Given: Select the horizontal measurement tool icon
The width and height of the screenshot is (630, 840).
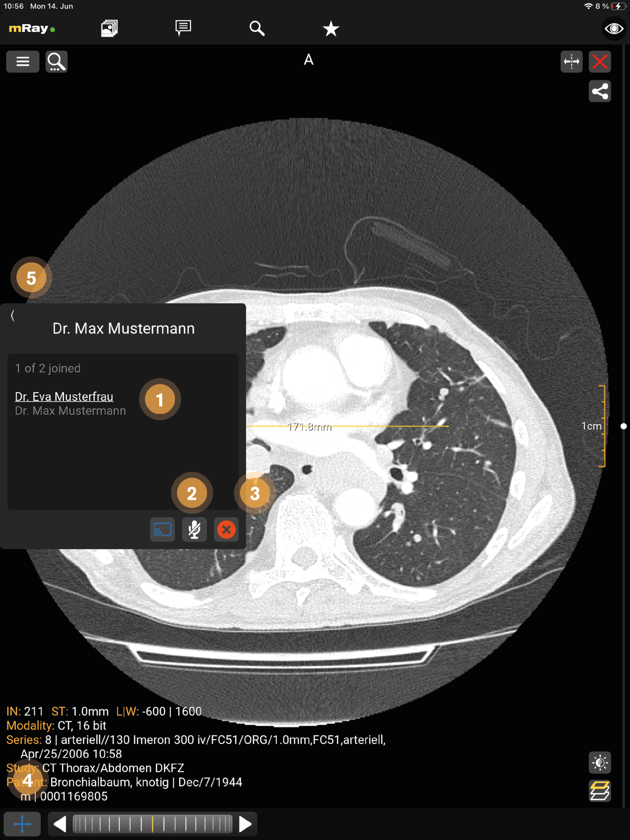Looking at the screenshot, I should (x=572, y=61).
